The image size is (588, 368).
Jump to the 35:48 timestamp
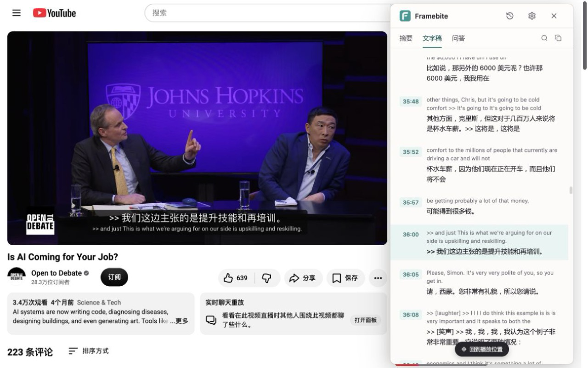pyautogui.click(x=411, y=101)
